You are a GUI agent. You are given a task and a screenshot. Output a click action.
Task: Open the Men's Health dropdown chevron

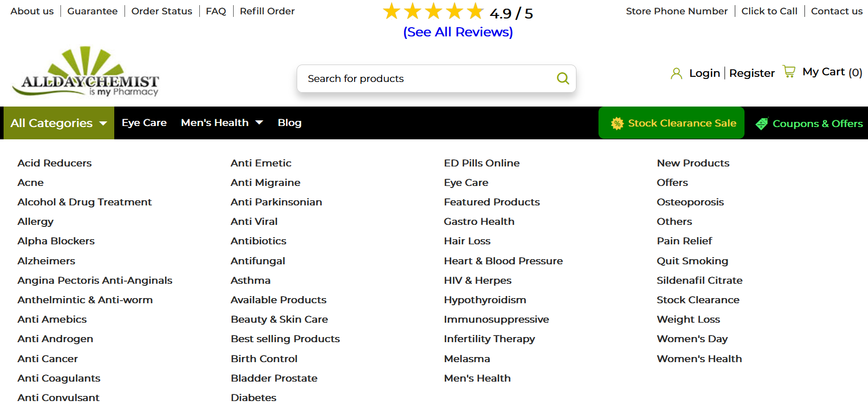pos(260,122)
